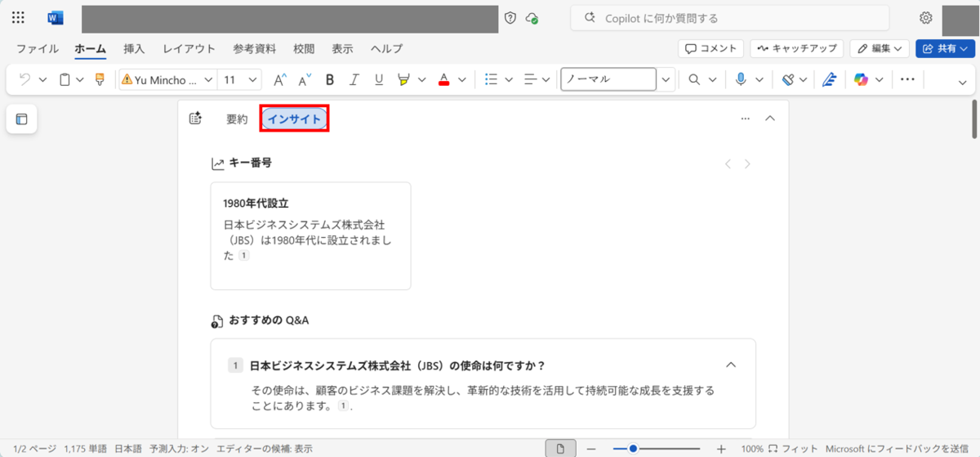Open the ファイル menu
980x457 pixels.
38,49
